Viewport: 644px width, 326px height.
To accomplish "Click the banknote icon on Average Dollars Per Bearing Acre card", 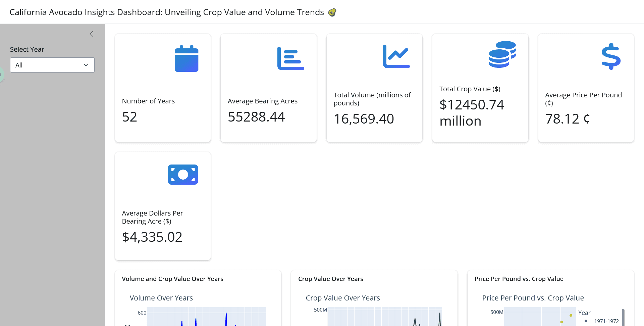I will point(183,174).
